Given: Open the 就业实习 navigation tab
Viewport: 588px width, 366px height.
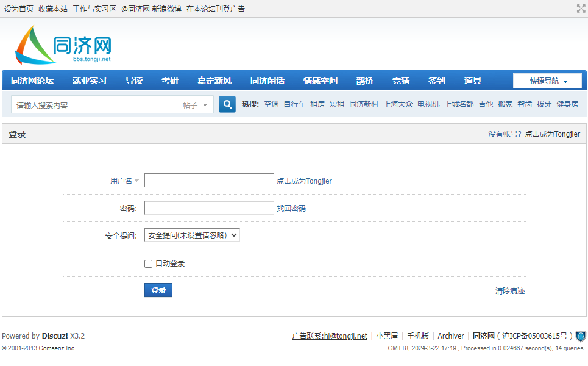Looking at the screenshot, I should 90,81.
